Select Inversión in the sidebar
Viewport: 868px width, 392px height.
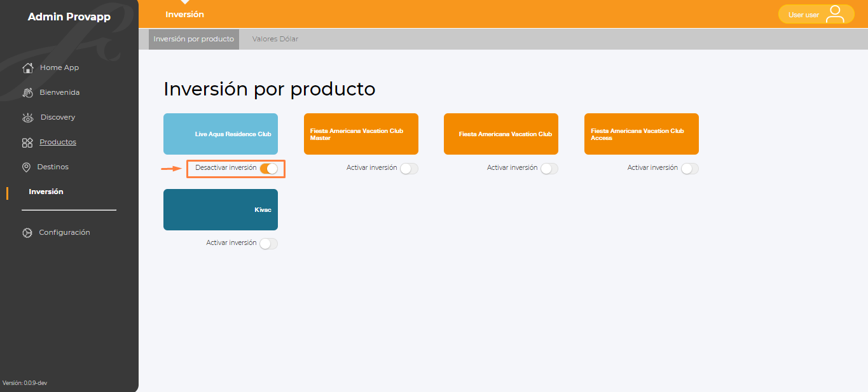(x=46, y=192)
